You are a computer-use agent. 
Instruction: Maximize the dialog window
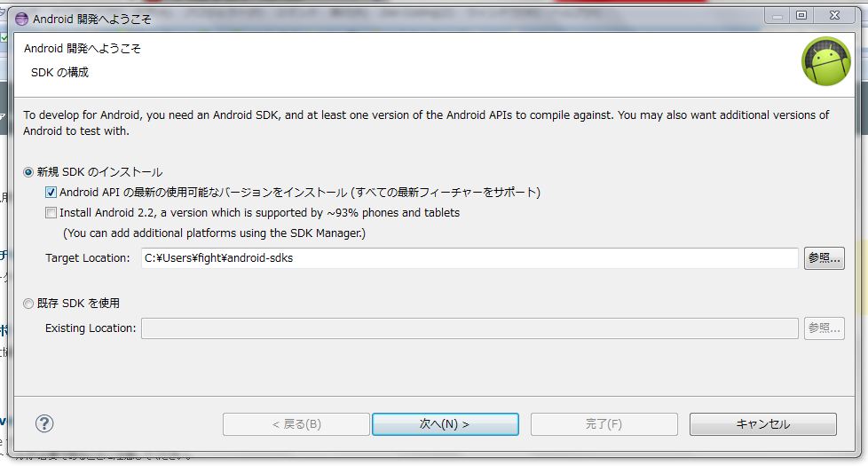click(801, 15)
